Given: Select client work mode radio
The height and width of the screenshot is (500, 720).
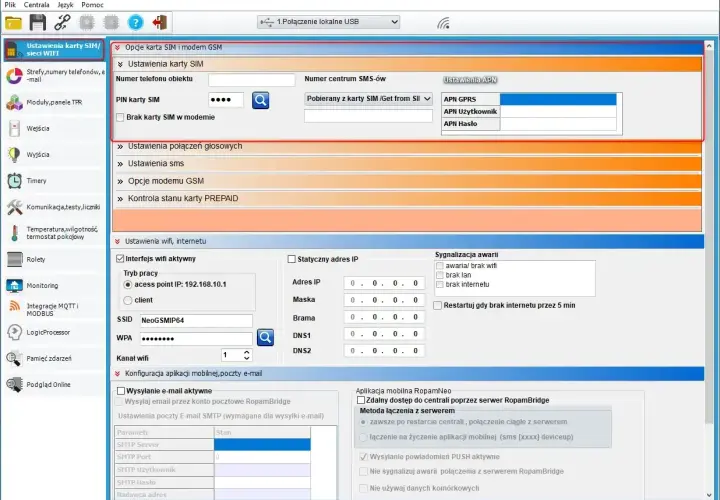Looking at the screenshot, I should coord(128,300).
